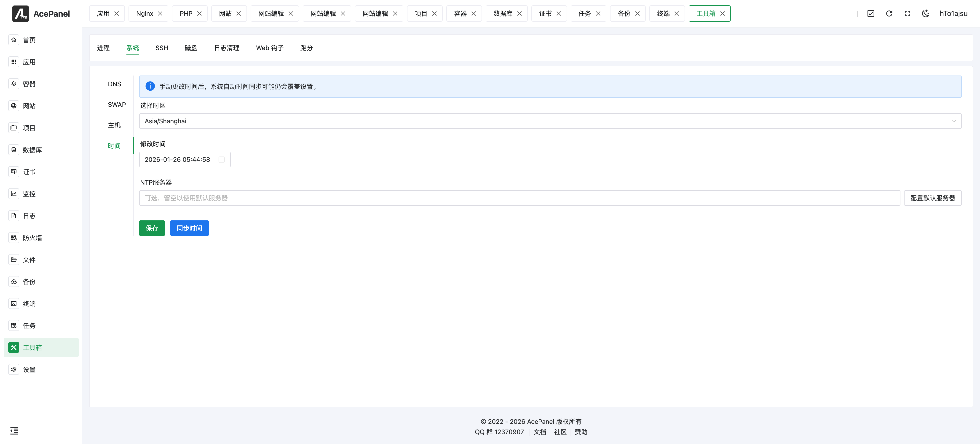The height and width of the screenshot is (444, 980).
Task: Open calendar picker for modify time
Action: click(221, 160)
